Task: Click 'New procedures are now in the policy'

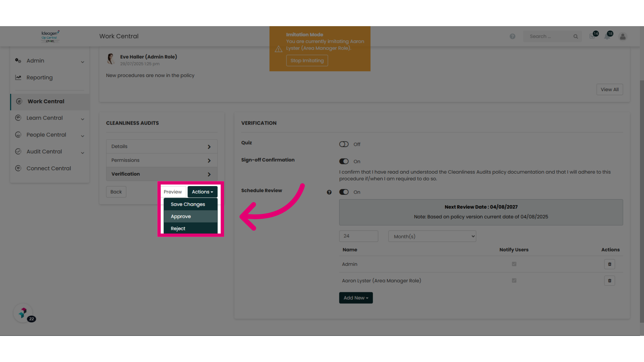Action: tap(150, 75)
